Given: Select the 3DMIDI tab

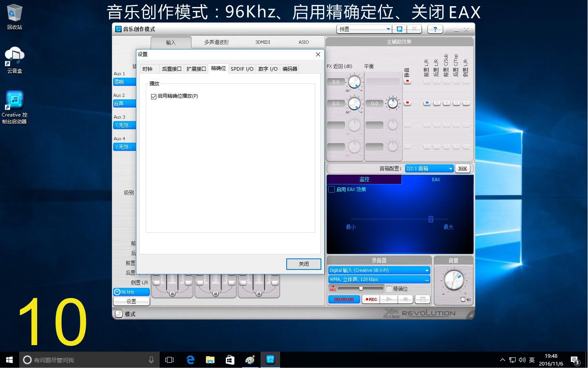Looking at the screenshot, I should coord(263,42).
